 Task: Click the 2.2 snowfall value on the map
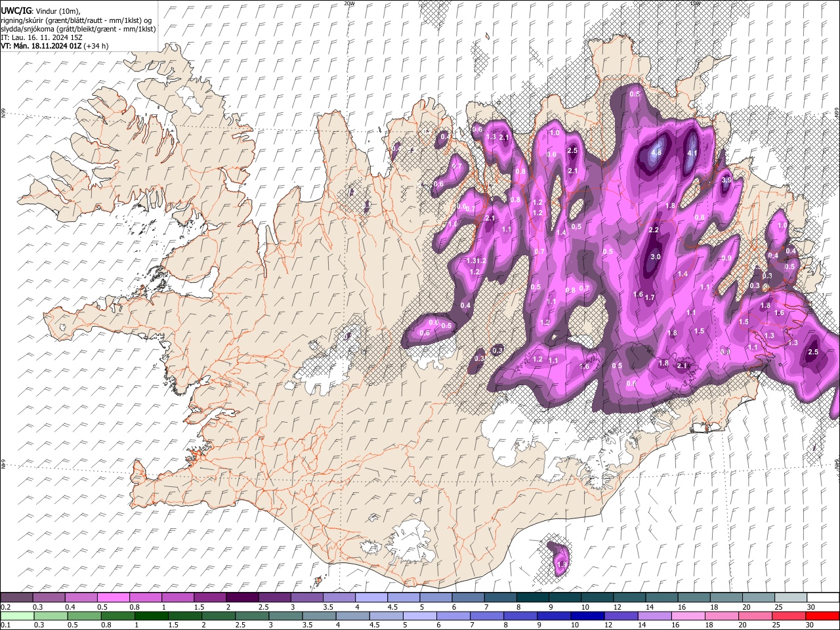(654, 230)
